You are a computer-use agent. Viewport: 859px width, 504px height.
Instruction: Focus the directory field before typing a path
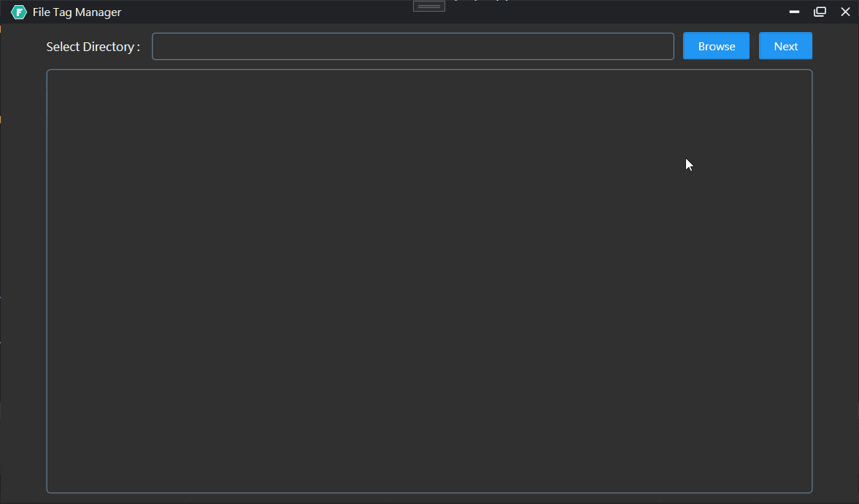(x=413, y=45)
